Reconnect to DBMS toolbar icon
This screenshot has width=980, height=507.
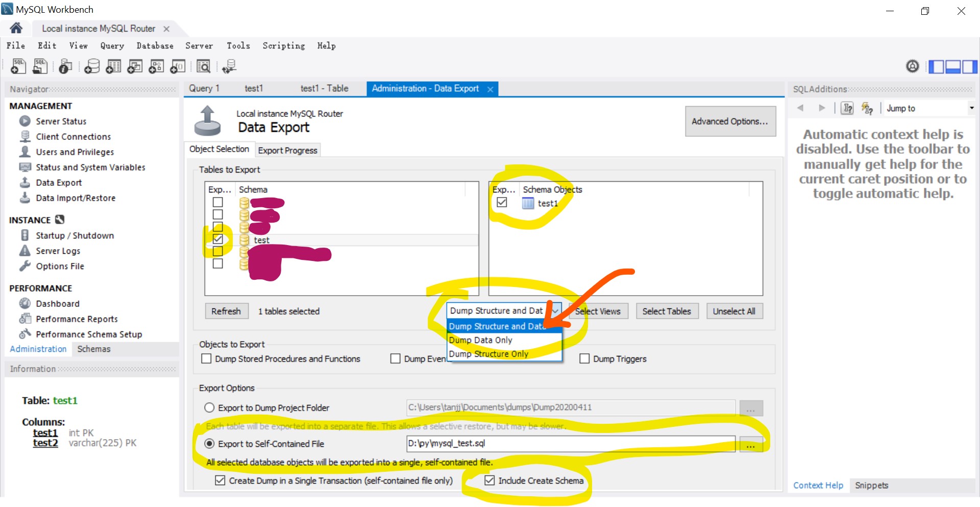point(229,66)
